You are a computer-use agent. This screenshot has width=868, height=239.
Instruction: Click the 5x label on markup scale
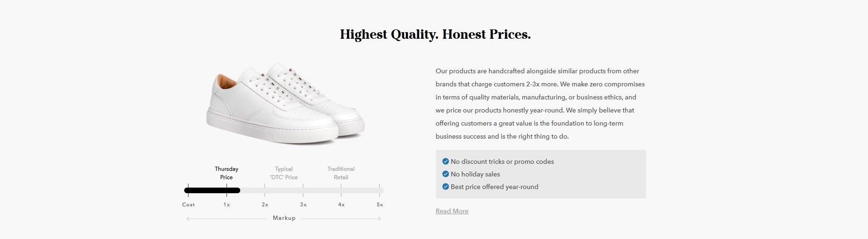pyautogui.click(x=380, y=204)
